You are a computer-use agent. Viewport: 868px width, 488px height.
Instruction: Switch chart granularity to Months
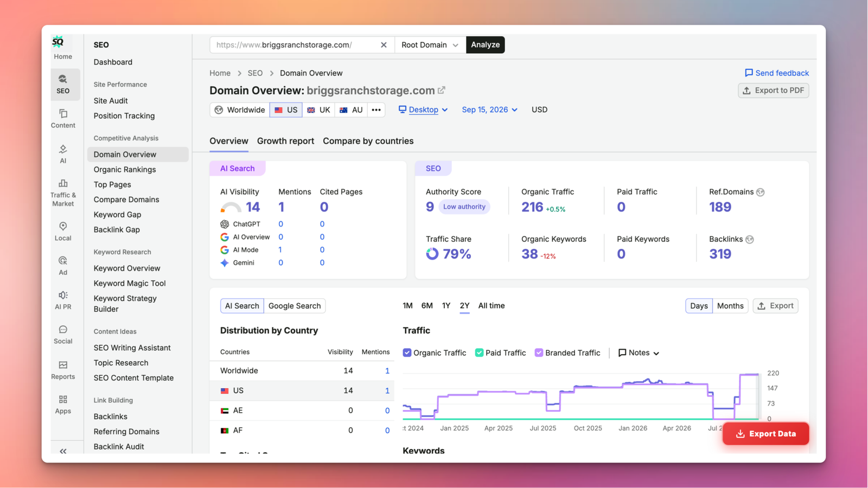point(730,306)
